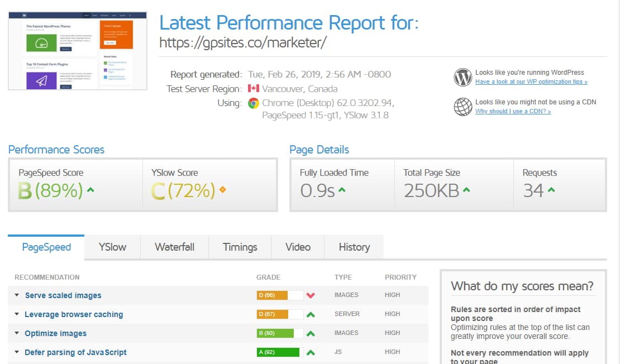Screen dimensions: 620x364
Task: Click the website preview thumbnail
Action: pyautogui.click(x=77, y=50)
